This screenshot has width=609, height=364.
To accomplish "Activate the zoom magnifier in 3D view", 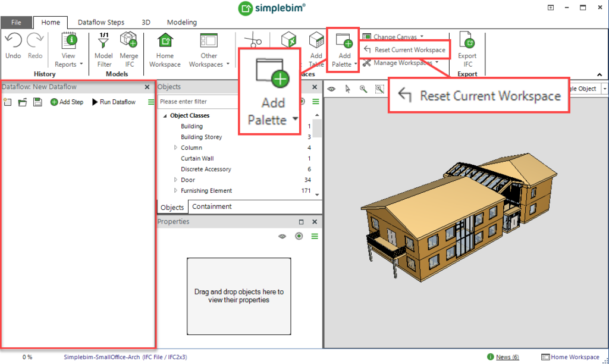I will point(363,89).
